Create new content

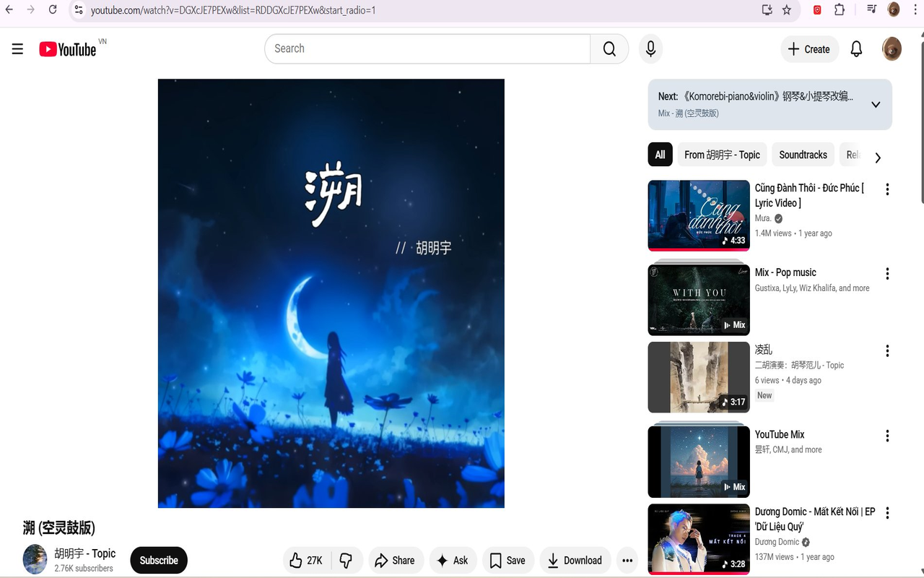[x=809, y=49]
